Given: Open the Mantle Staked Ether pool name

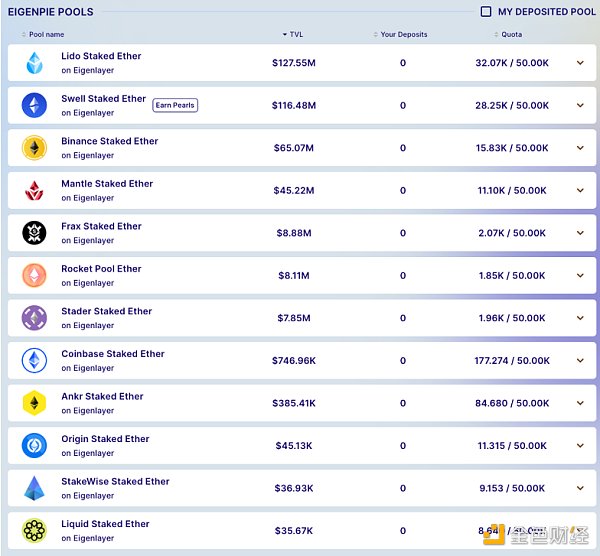Looking at the screenshot, I should [107, 184].
